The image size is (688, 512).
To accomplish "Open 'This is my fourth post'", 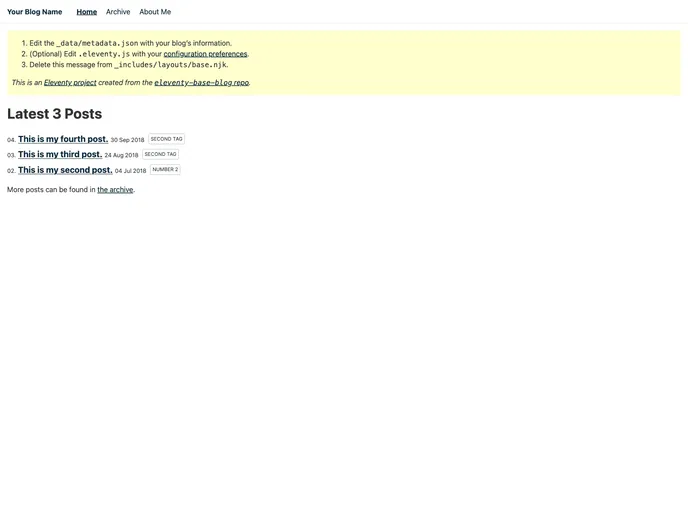I will (x=63, y=139).
